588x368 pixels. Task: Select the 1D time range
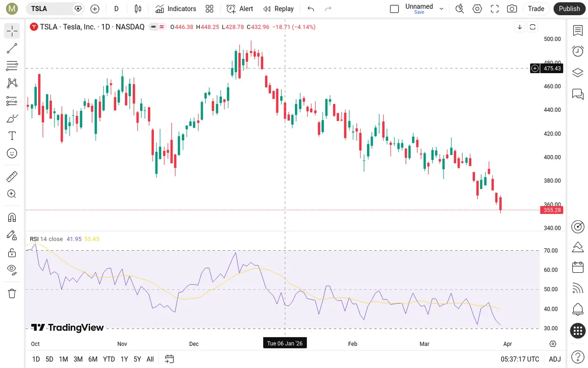36,359
